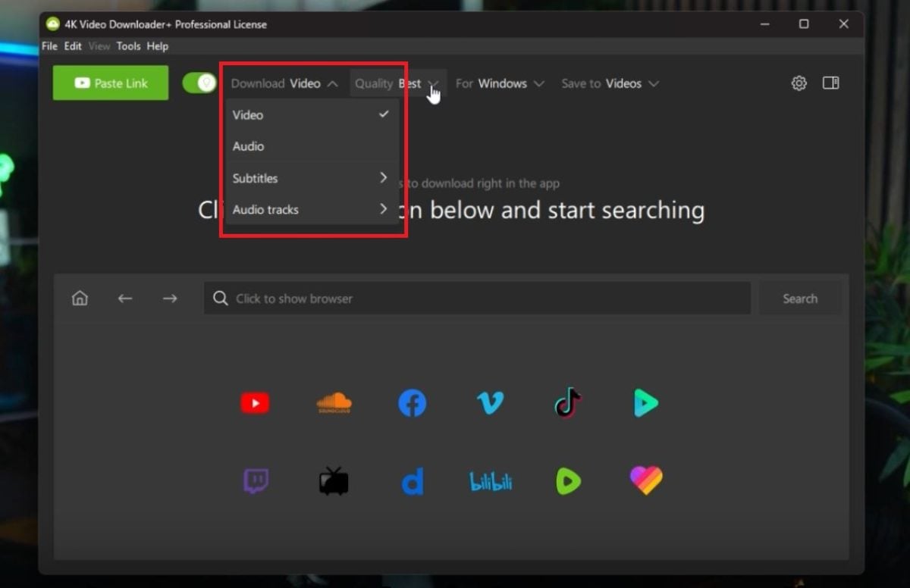Open the File menu

[x=49, y=46]
